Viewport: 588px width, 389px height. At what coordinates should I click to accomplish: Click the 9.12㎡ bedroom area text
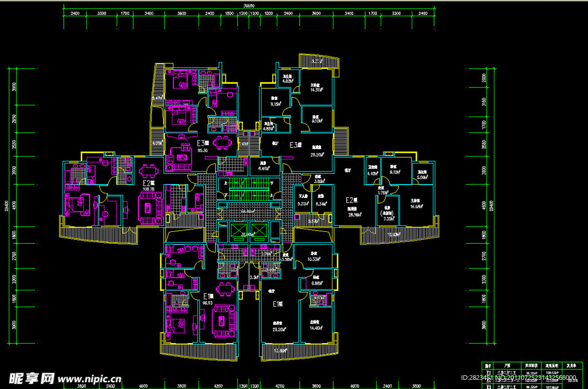coord(395,172)
